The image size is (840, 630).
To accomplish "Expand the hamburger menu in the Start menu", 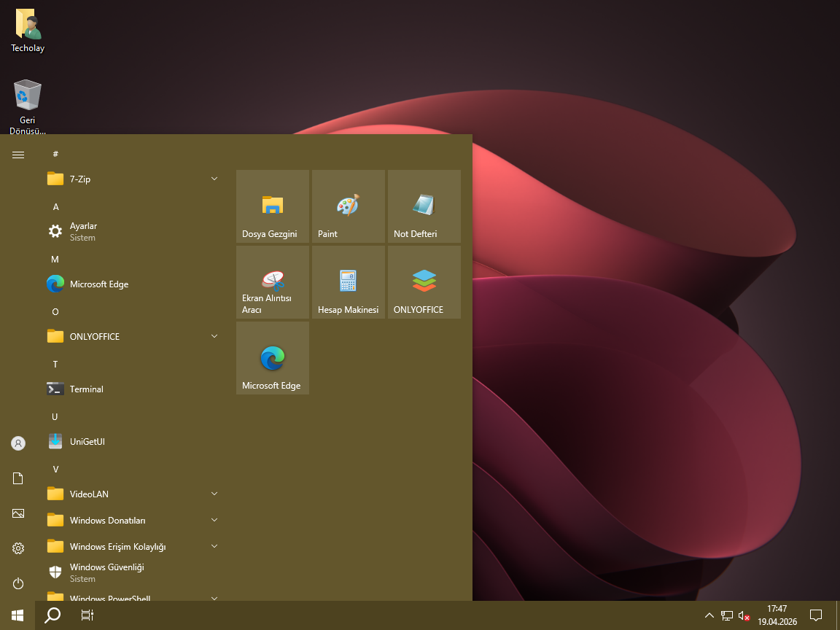I will [x=18, y=155].
